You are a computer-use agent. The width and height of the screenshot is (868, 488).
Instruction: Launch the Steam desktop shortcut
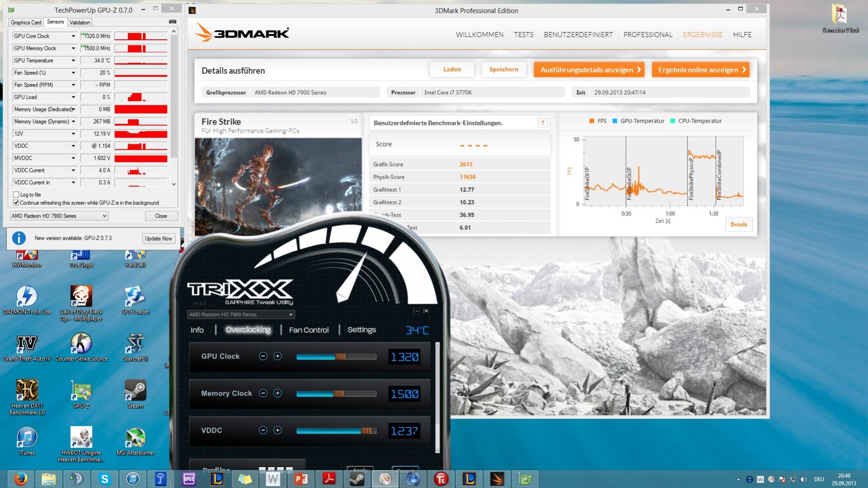point(135,394)
